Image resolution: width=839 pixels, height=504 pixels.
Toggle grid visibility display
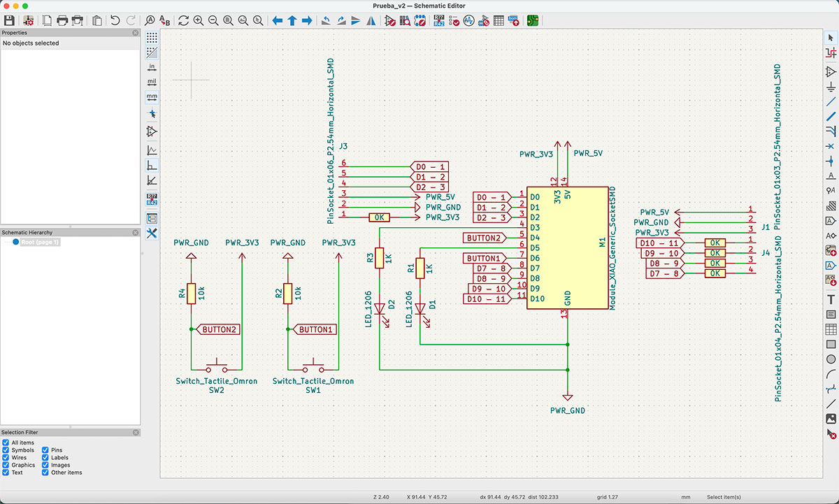(152, 38)
